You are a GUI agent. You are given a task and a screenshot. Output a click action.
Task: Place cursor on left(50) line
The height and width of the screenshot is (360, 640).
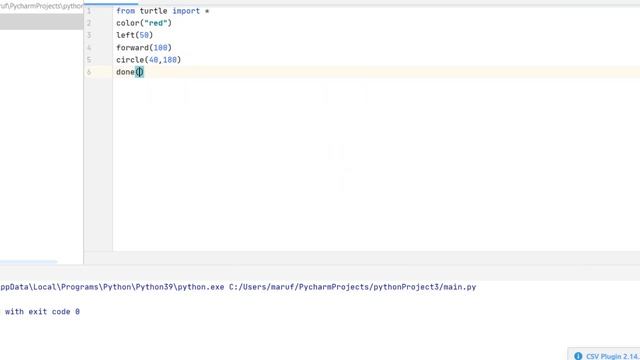pyautogui.click(x=134, y=36)
